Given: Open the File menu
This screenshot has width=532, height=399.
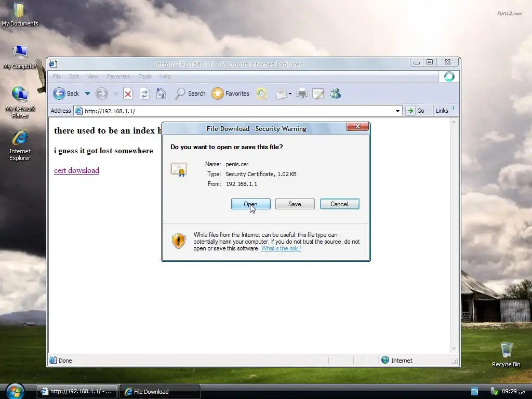Looking at the screenshot, I should [x=57, y=76].
